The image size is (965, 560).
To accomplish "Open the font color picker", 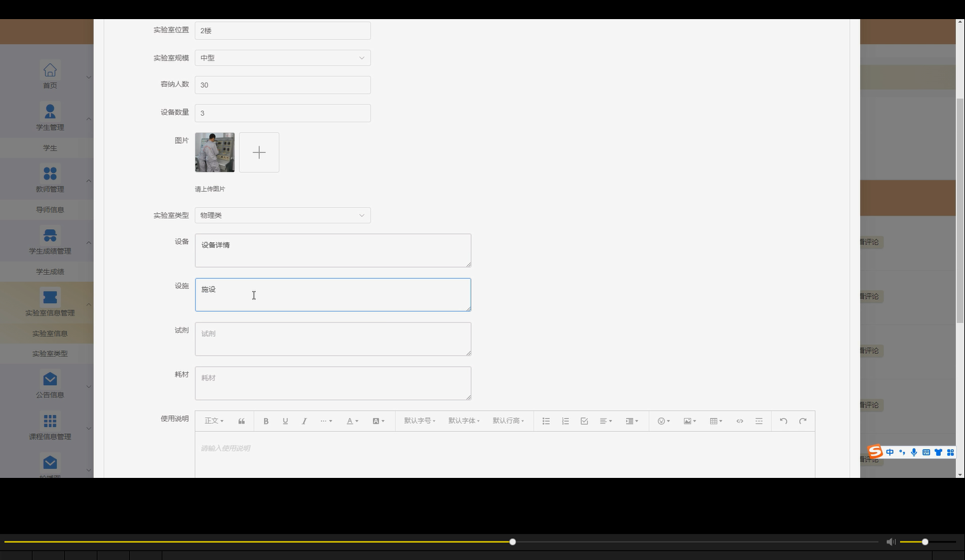I will (x=352, y=421).
